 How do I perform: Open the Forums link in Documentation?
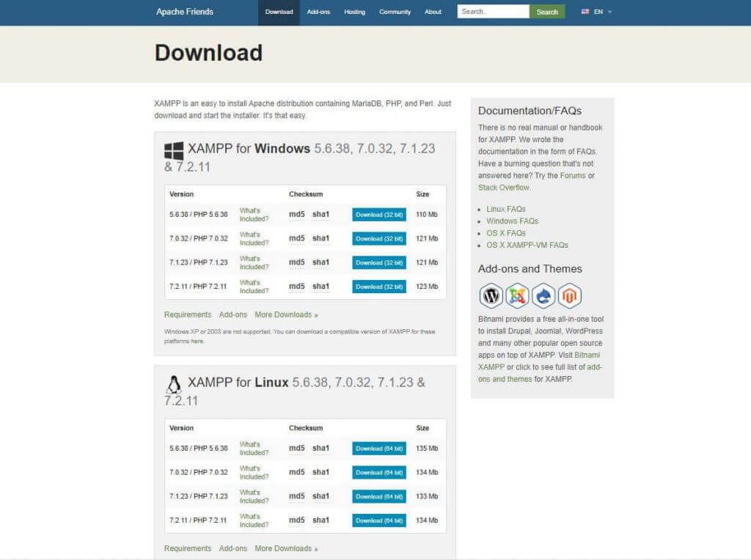572,176
